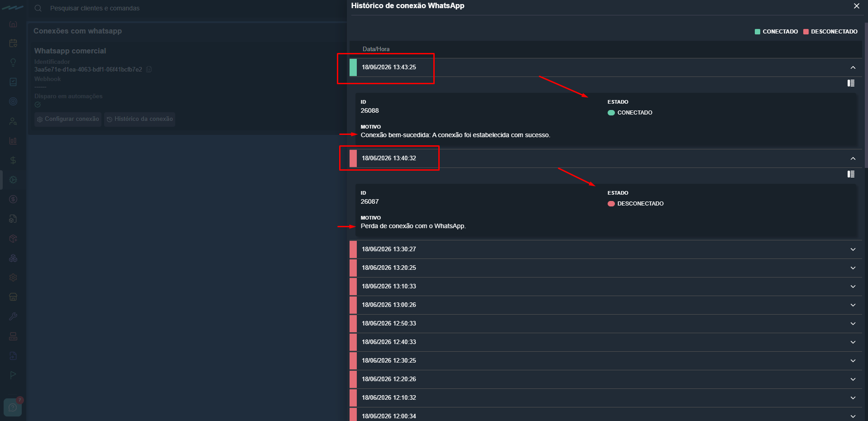Expand the 18/06/2026 13:20:25 entry

pyautogui.click(x=853, y=268)
